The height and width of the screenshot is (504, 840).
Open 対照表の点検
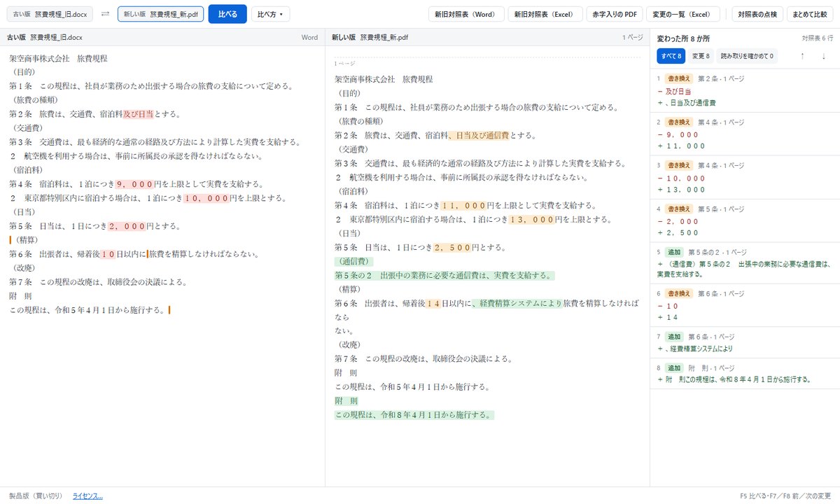pos(757,14)
